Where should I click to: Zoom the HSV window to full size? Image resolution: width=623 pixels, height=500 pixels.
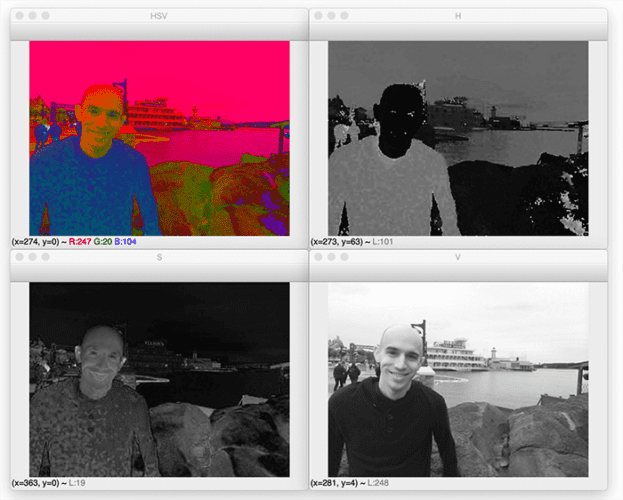click(47, 17)
